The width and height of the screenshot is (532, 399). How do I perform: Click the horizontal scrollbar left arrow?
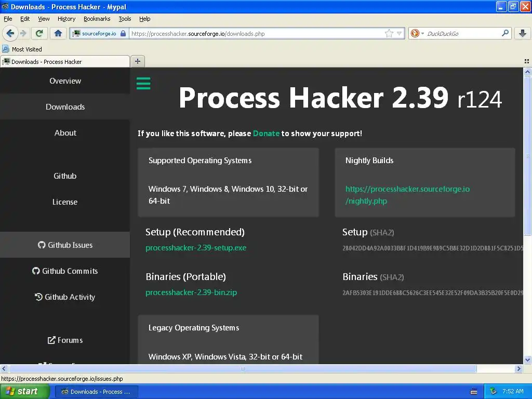pos(4,368)
